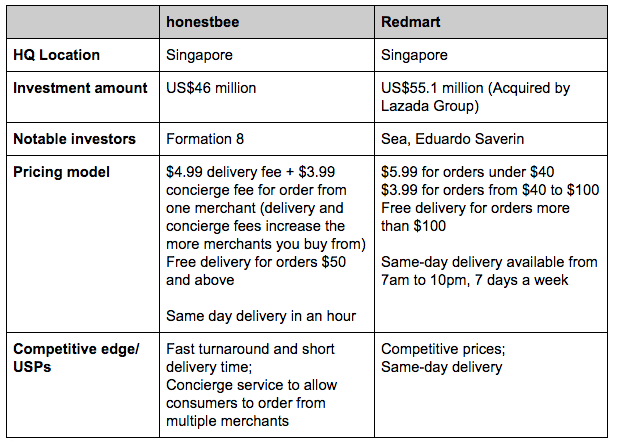
Task: Select the Investment amount row label
Action: (80, 88)
